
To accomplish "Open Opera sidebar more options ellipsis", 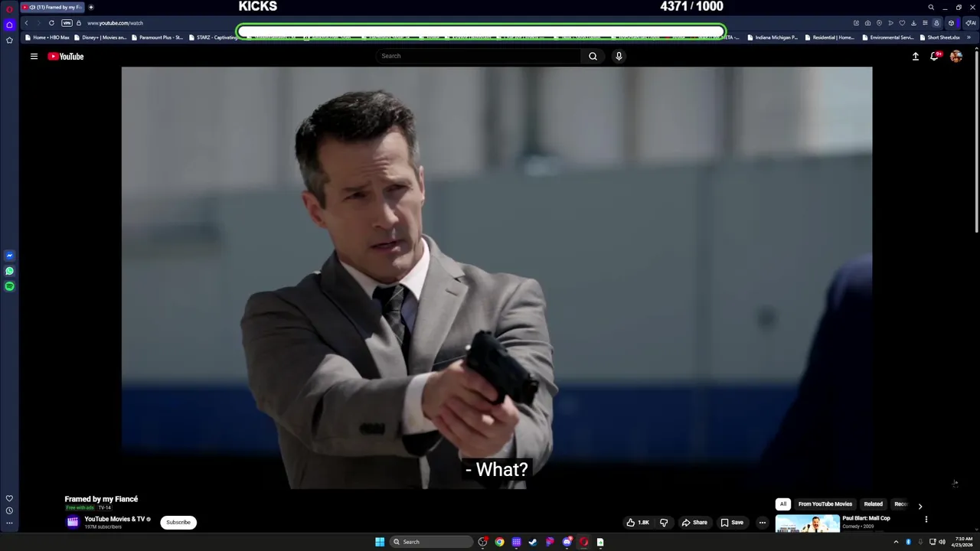I will [9, 523].
